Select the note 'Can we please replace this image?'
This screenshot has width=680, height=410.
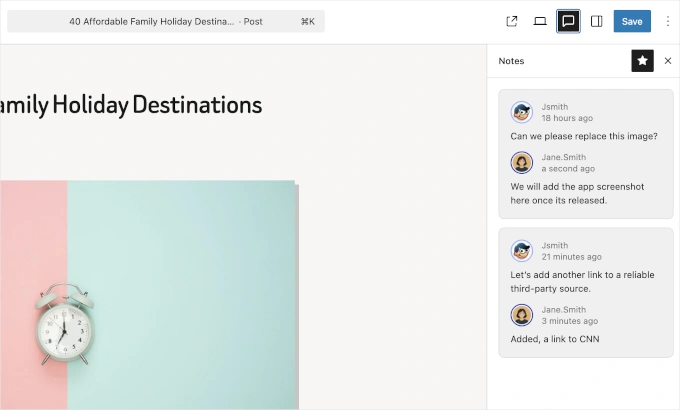pos(584,136)
